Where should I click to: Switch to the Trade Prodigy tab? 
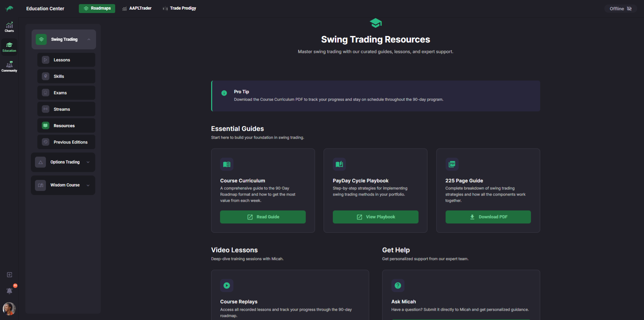[x=180, y=8]
